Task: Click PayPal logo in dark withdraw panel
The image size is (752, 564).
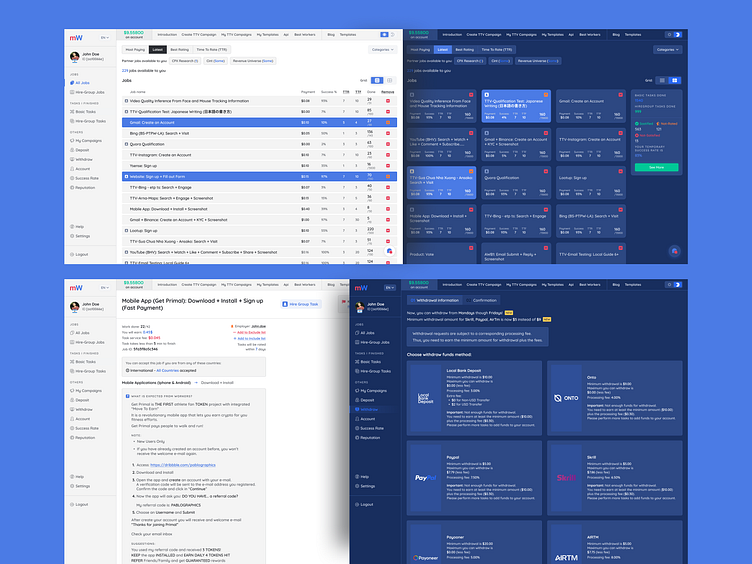Action: (x=425, y=478)
